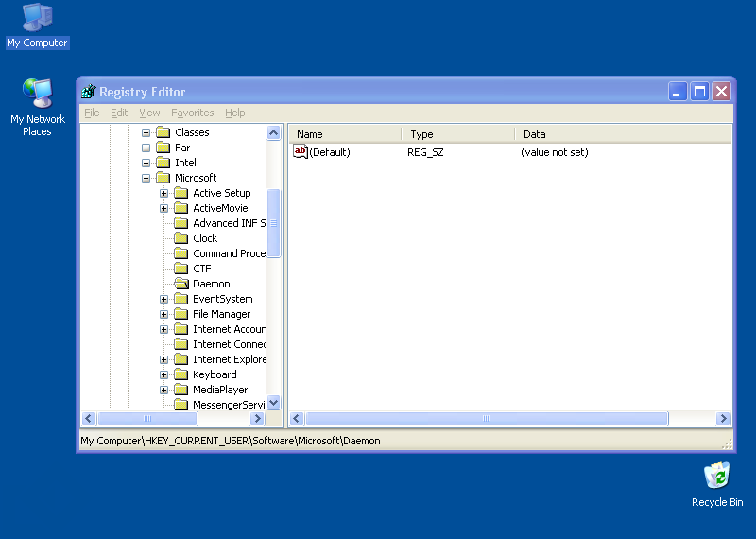The image size is (756, 539).
Task: Click the Type column header
Action: (x=458, y=134)
